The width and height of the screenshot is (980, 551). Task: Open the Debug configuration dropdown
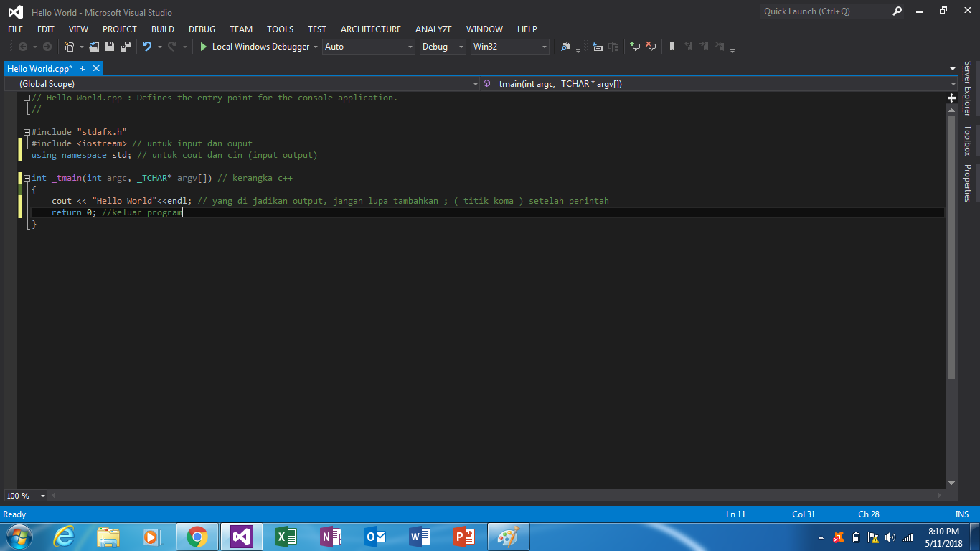[x=443, y=47]
